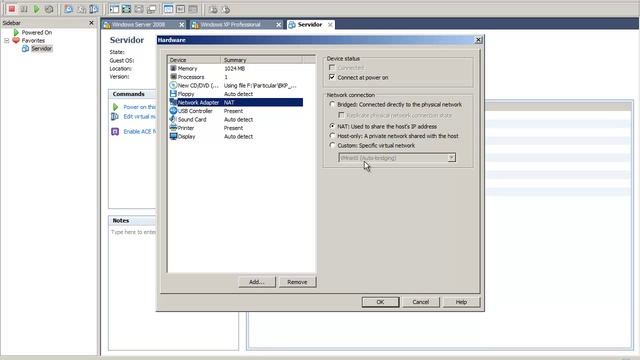The height and width of the screenshot is (360, 640).
Task: Click Power on this virtual machine link
Action: pyautogui.click(x=139, y=107)
